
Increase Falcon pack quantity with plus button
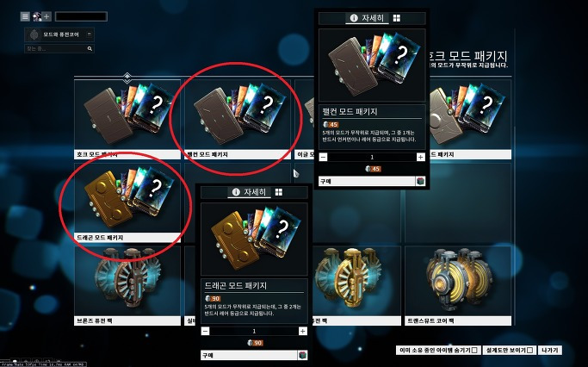[x=420, y=158]
